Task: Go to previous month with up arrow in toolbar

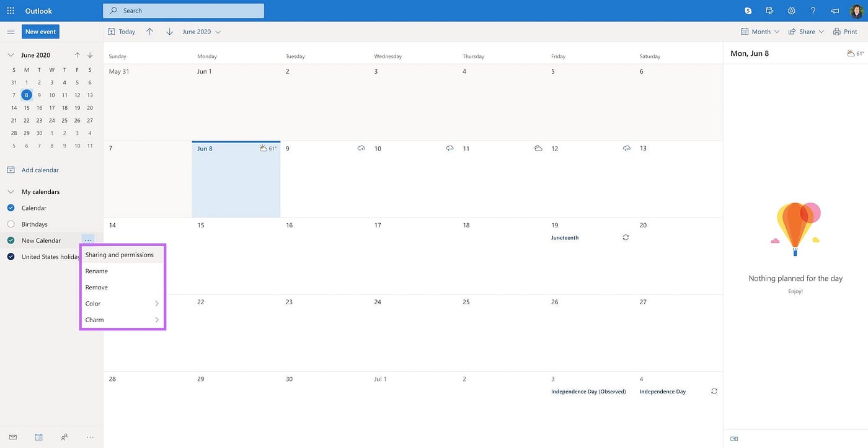Action: click(149, 32)
